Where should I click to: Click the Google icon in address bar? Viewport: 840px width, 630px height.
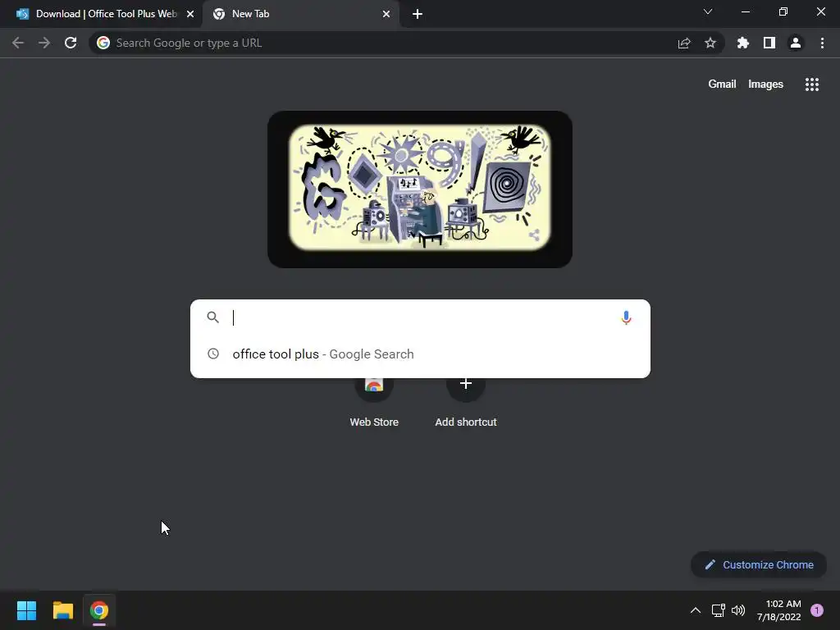tap(103, 43)
